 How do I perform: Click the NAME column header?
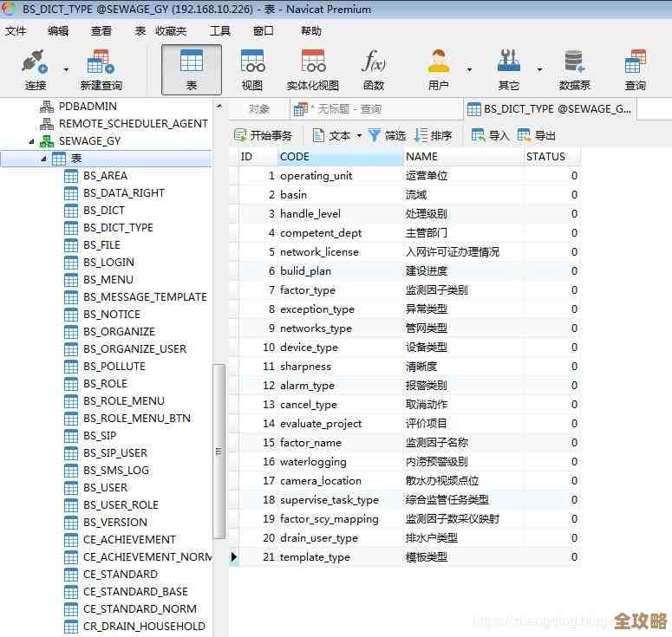pos(463,157)
